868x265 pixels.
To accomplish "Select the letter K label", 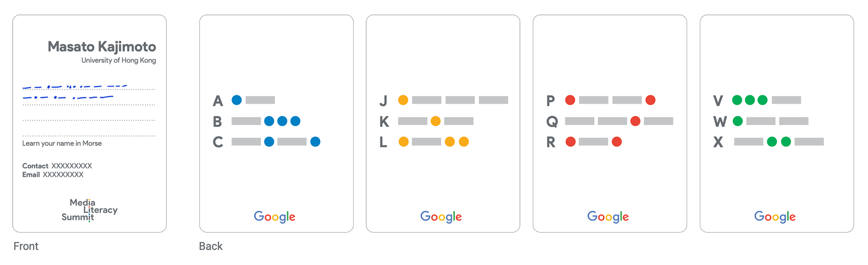I will click(x=384, y=121).
